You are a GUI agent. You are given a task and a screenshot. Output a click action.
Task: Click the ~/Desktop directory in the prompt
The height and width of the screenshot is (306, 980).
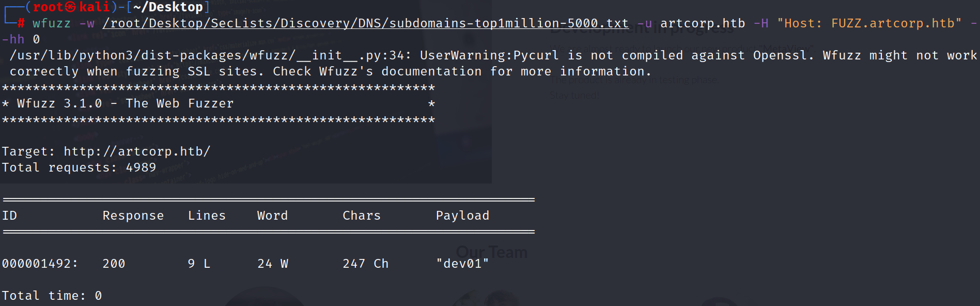tap(168, 7)
